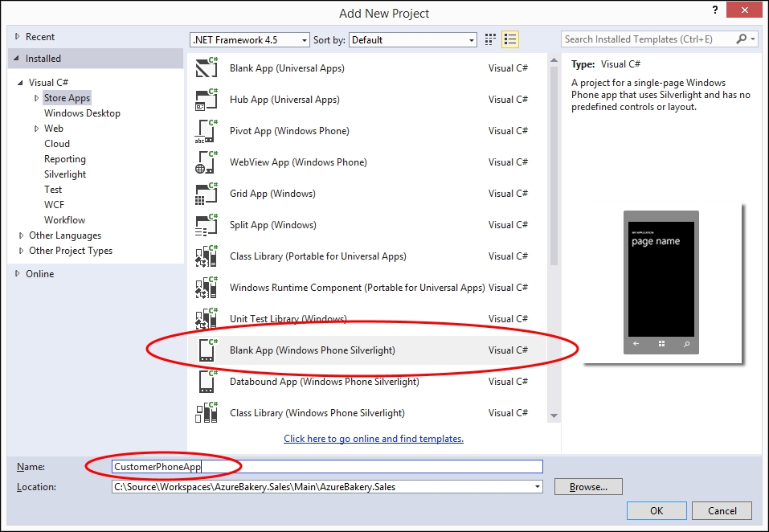Select the Grid App (Windows) icon
Screen dimensions: 769x532
[x=207, y=194]
